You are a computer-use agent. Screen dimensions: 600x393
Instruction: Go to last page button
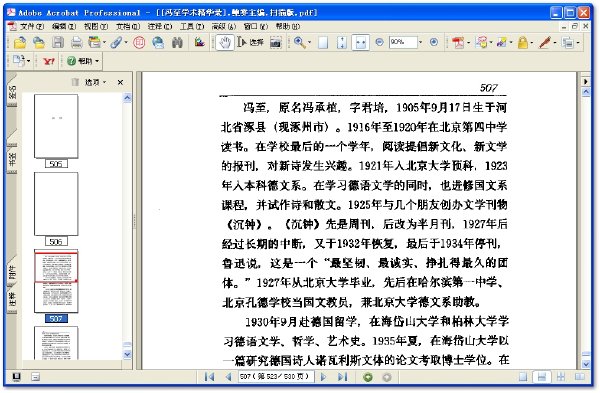pyautogui.click(x=342, y=377)
